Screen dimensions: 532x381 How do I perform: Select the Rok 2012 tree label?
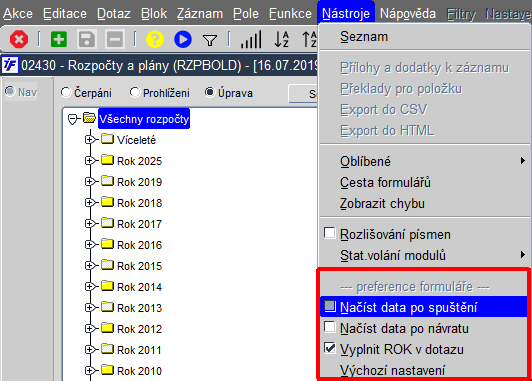click(139, 329)
